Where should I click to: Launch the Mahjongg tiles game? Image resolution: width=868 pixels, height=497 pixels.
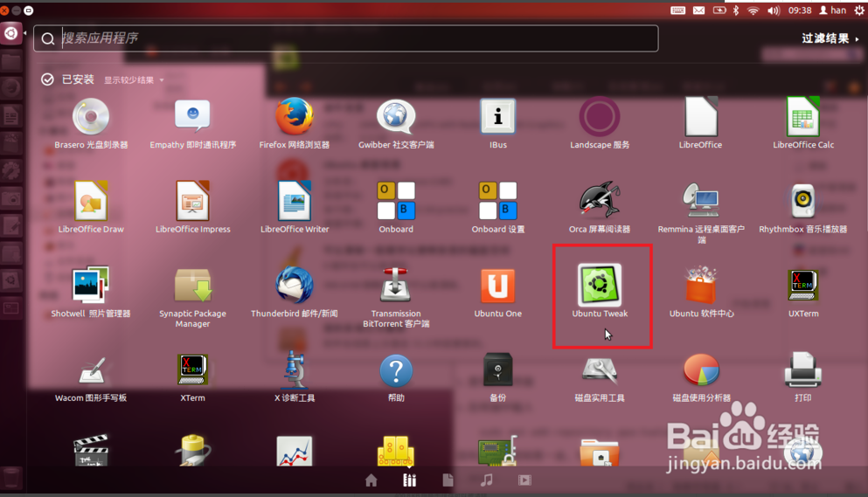pos(396,450)
